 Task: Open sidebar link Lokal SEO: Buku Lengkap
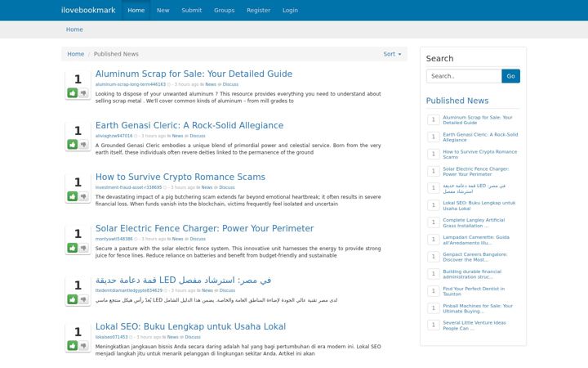(479, 205)
